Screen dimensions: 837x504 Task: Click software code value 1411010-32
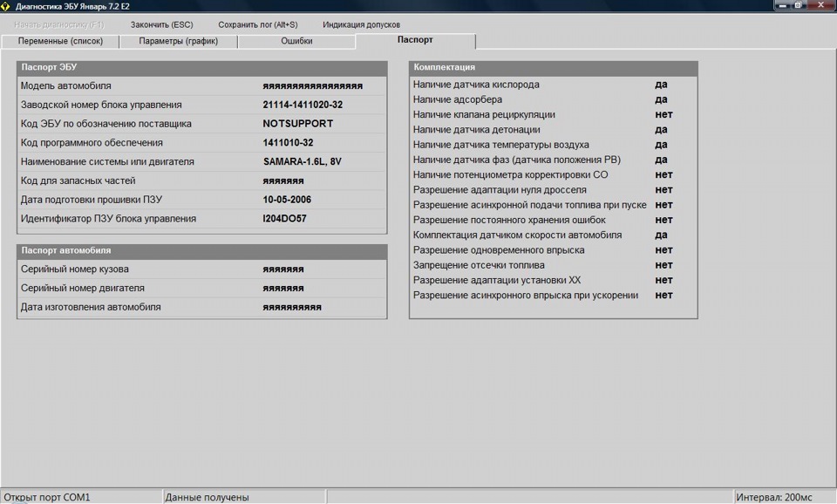288,142
